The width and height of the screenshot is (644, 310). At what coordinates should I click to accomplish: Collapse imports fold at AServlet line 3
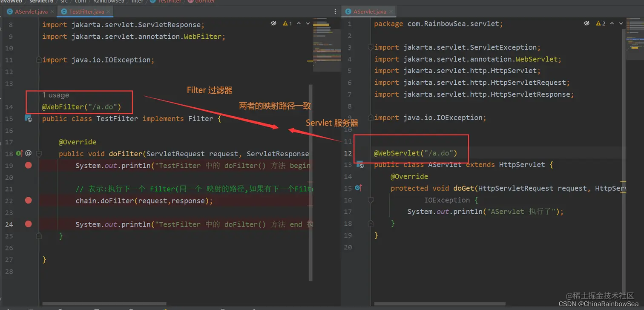pos(371,47)
